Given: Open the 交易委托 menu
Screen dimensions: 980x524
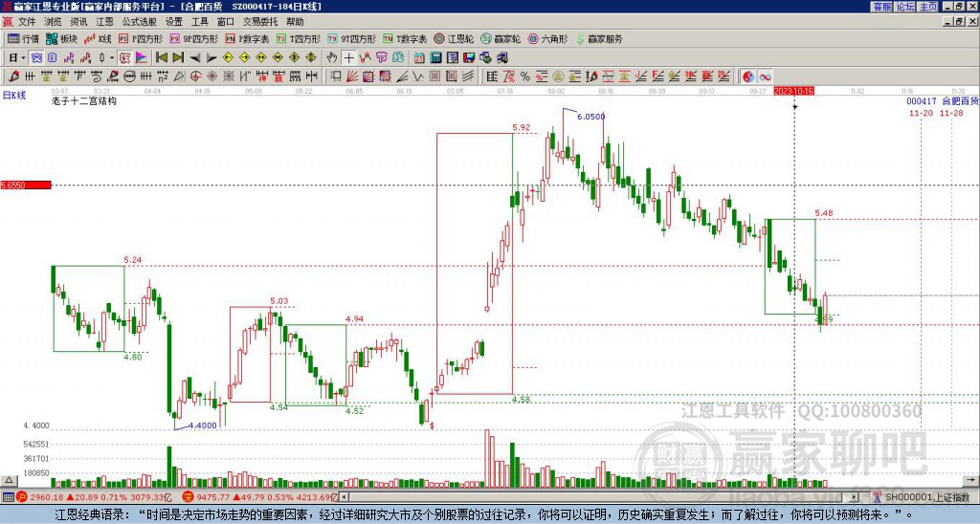Looking at the screenshot, I should tap(260, 22).
